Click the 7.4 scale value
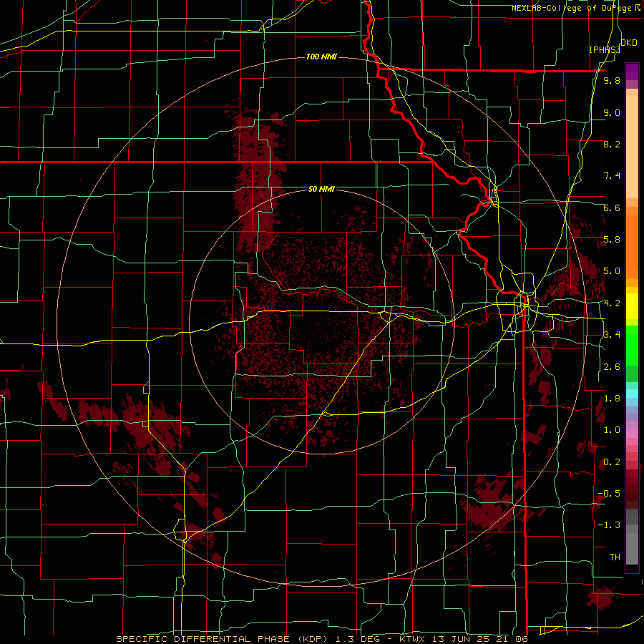644x644 pixels. (x=612, y=176)
